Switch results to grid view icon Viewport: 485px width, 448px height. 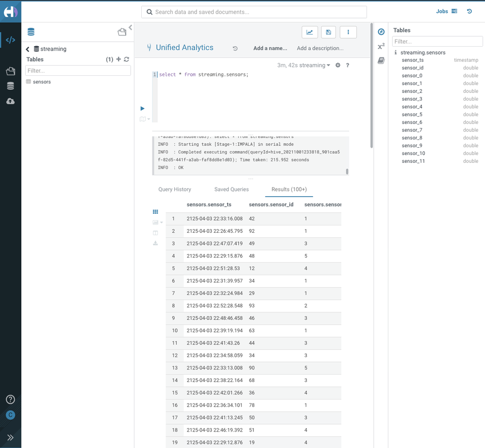coord(155,212)
